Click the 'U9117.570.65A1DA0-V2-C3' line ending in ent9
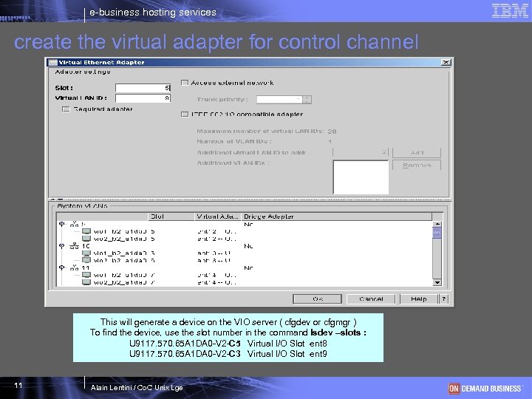 pos(228,354)
